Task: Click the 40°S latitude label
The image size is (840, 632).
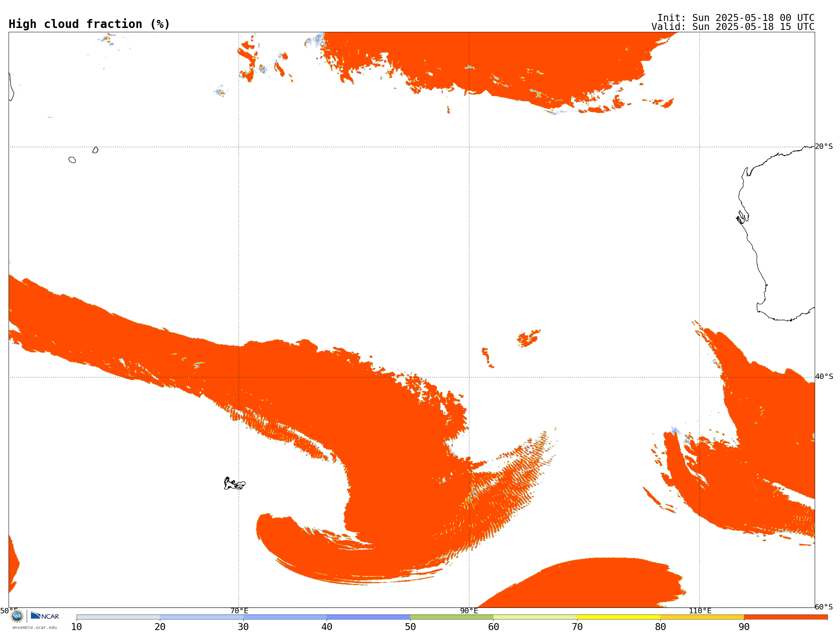Action: coord(824,377)
